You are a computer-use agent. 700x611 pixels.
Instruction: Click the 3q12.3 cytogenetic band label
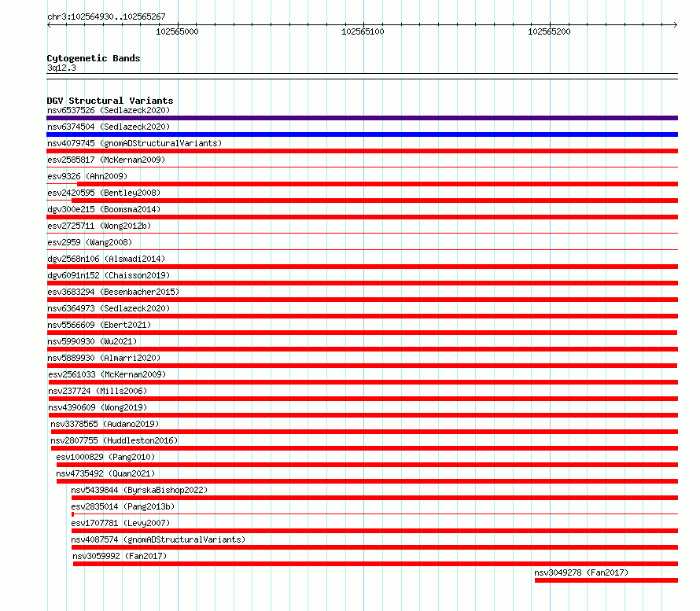pos(61,68)
